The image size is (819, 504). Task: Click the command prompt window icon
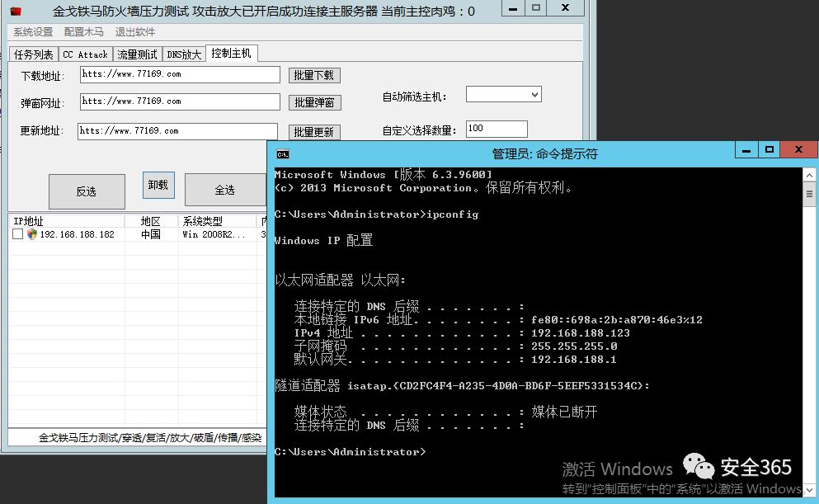283,154
